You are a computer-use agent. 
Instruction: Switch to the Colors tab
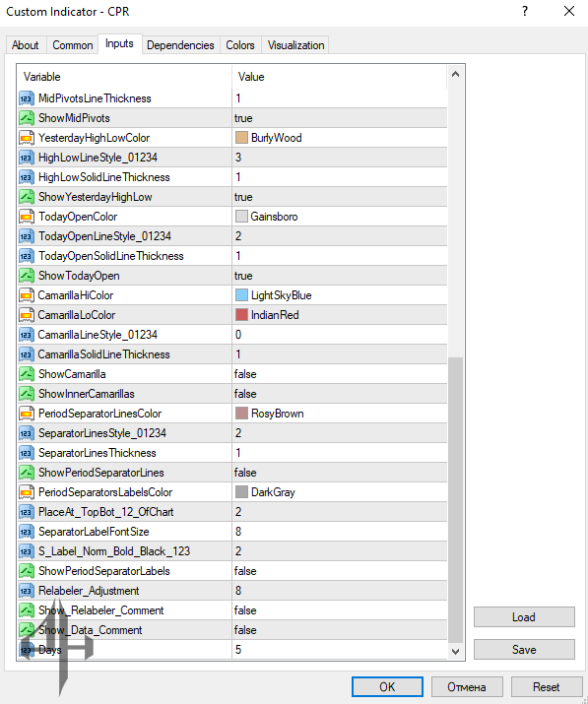[240, 45]
